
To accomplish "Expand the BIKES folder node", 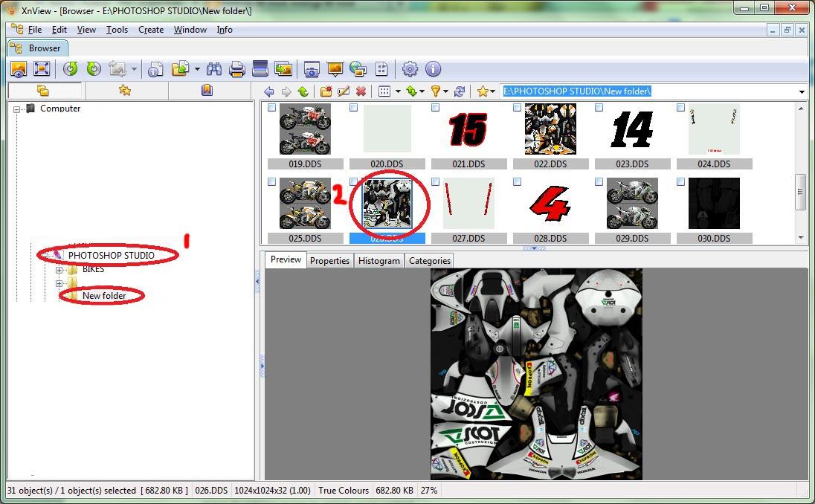I will pyautogui.click(x=59, y=270).
